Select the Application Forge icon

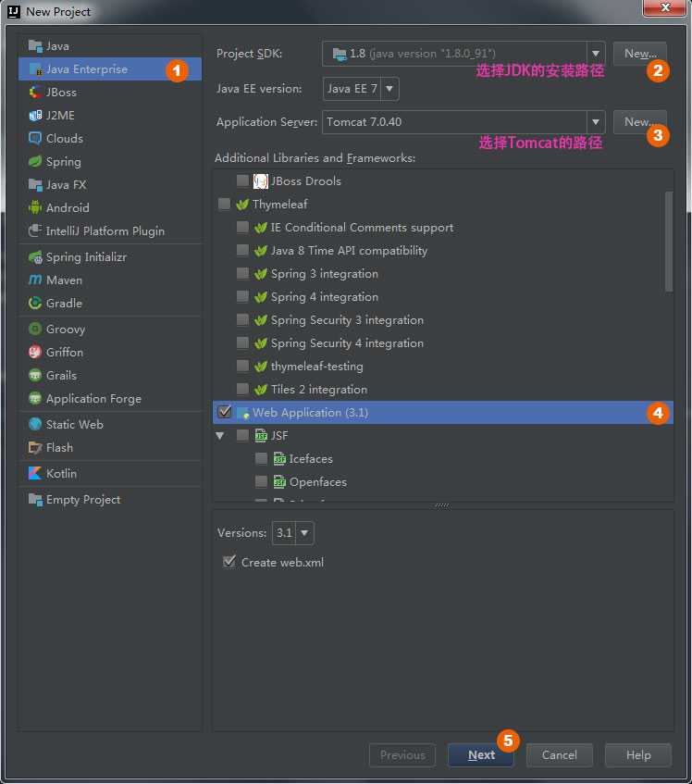coord(35,399)
